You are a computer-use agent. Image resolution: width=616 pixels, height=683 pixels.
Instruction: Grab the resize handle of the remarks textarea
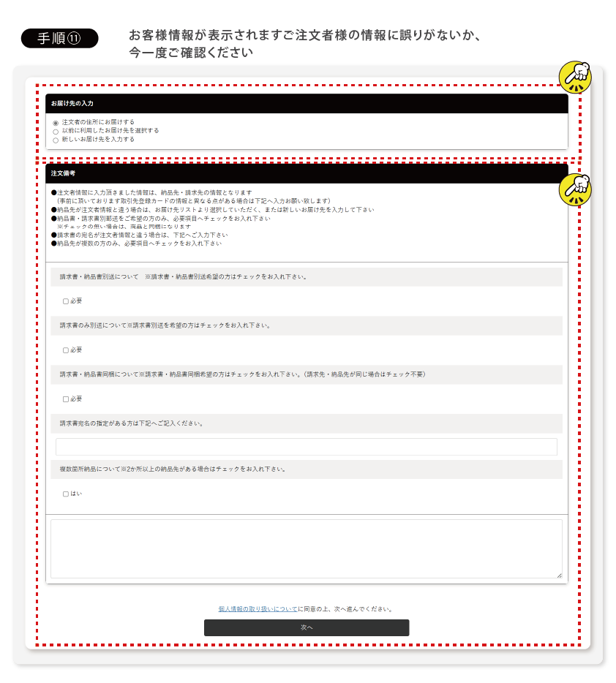559,576
